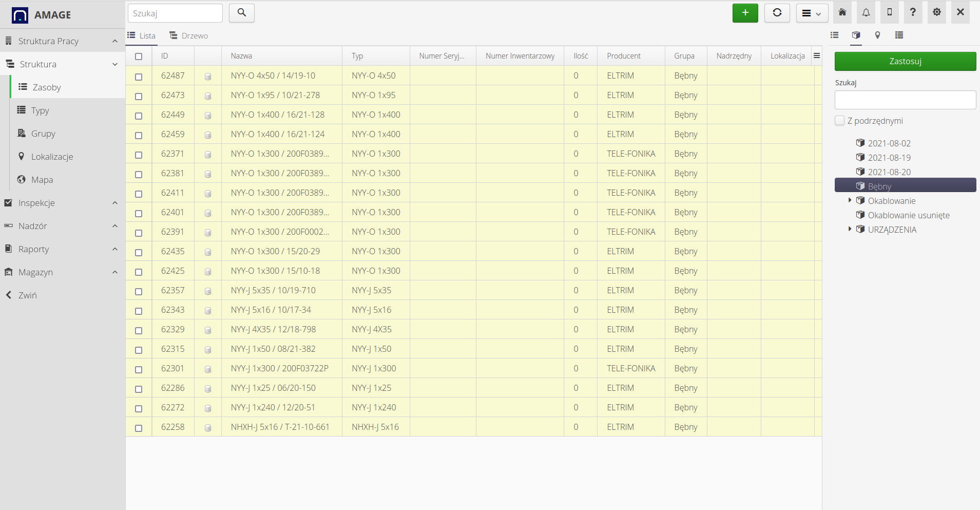Click the search magnifier button
Image resolution: width=980 pixels, height=510 pixels.
pos(242,13)
